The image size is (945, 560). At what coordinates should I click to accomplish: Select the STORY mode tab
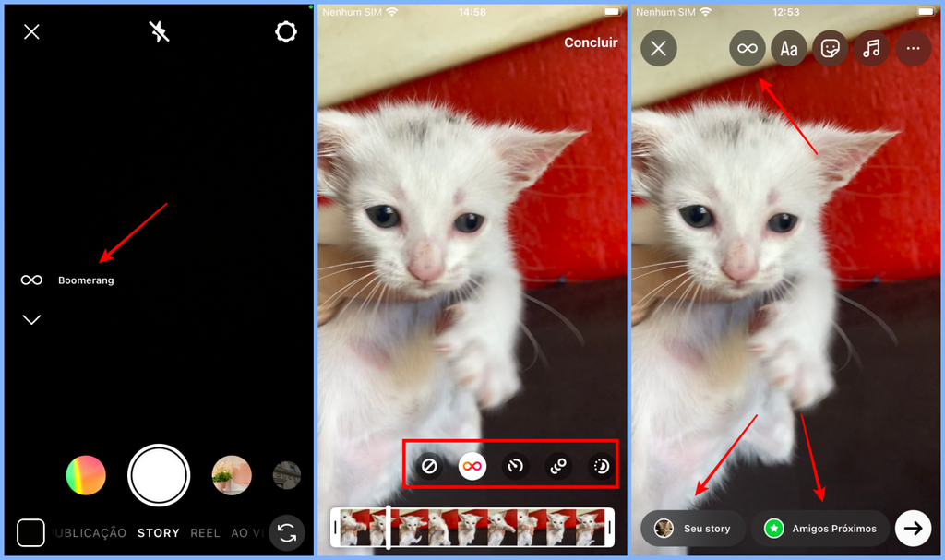pos(158,533)
